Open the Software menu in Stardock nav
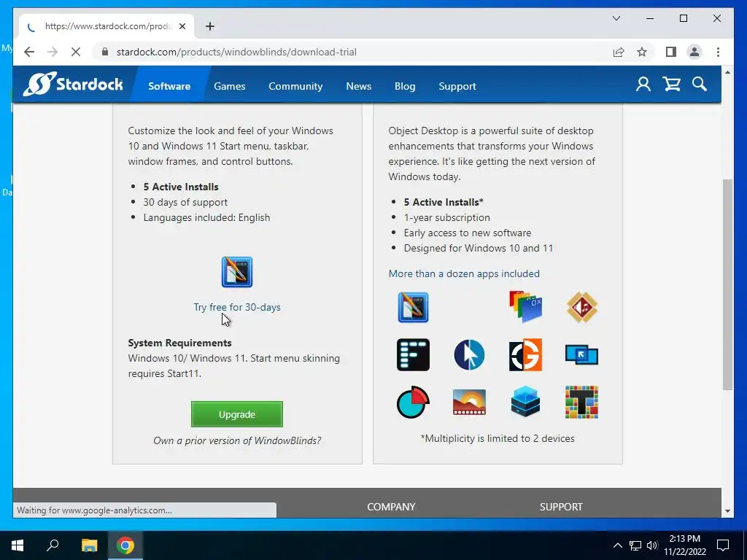 point(169,86)
